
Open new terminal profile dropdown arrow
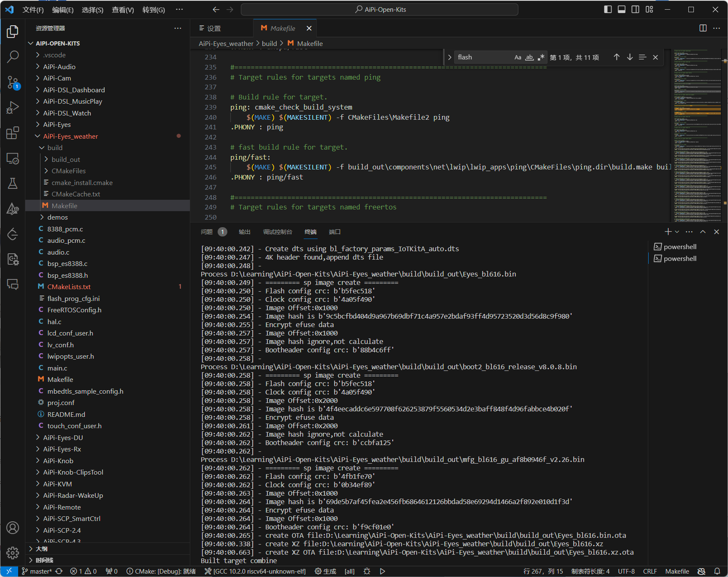[x=677, y=232]
